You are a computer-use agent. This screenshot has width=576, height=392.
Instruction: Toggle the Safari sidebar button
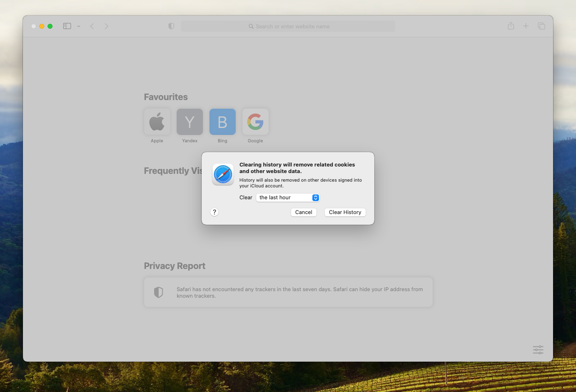tap(67, 26)
